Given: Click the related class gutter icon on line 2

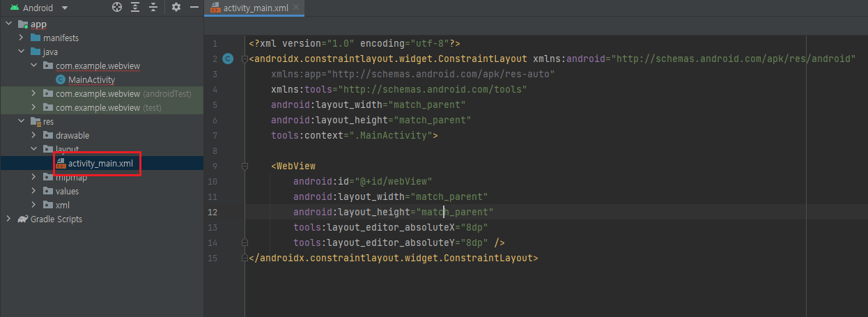Looking at the screenshot, I should (227, 59).
